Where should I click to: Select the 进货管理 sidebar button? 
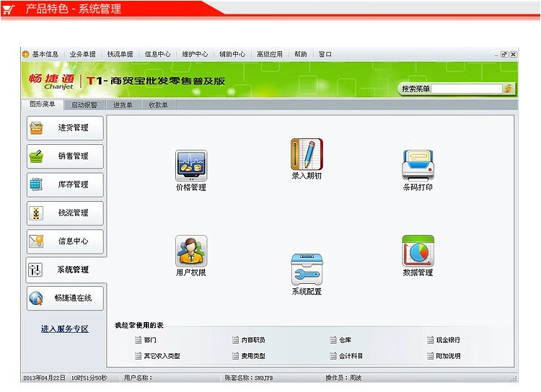coord(65,128)
